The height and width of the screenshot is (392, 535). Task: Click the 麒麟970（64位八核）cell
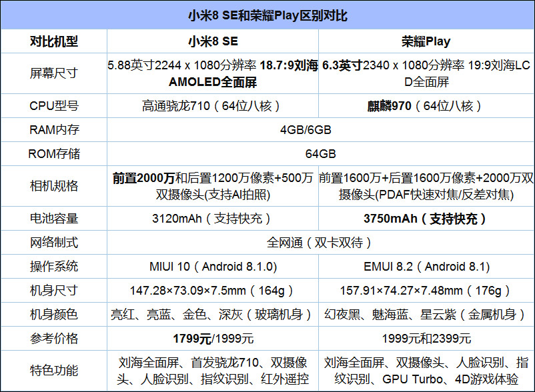point(426,106)
